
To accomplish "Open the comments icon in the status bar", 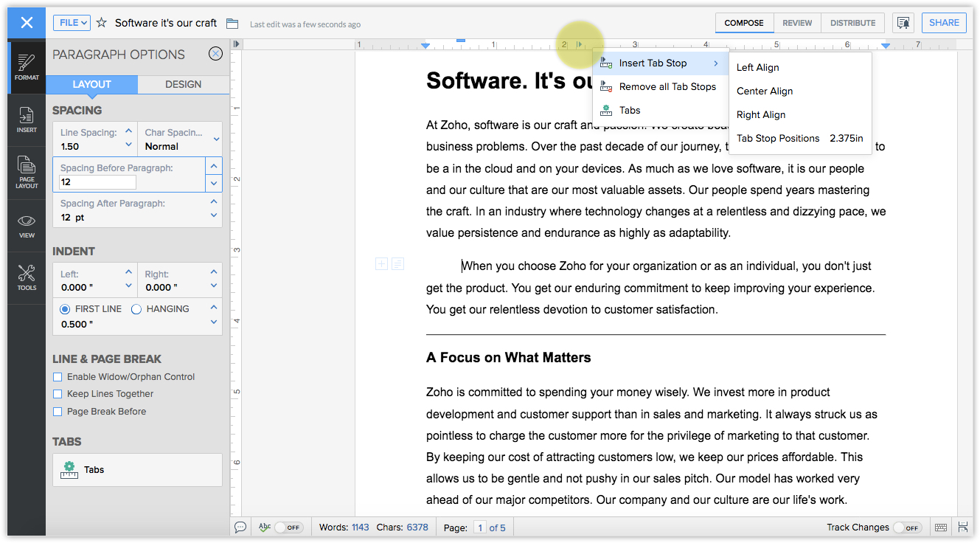I will coord(240,527).
